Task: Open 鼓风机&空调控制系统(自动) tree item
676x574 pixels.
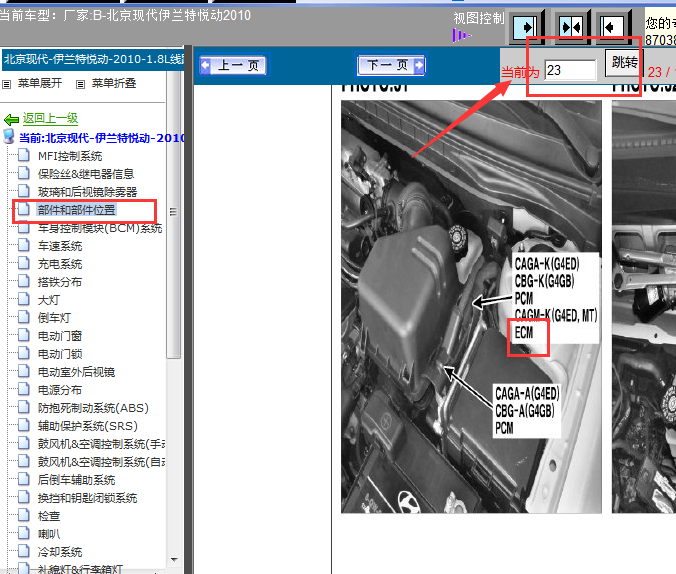Action: 101,462
